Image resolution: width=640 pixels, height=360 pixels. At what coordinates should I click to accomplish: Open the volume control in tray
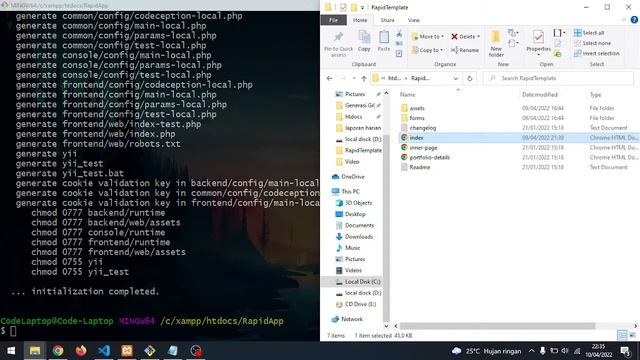565,351
